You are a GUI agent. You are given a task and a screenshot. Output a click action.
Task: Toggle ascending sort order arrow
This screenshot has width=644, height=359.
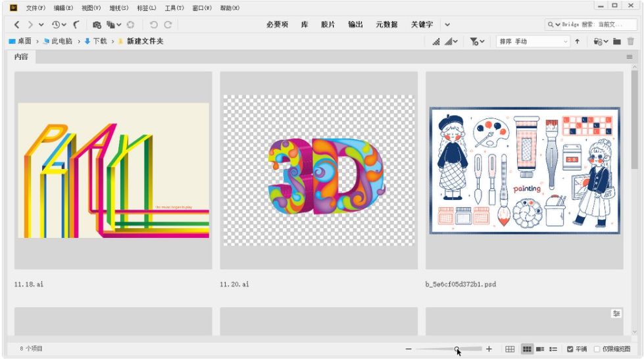point(578,41)
